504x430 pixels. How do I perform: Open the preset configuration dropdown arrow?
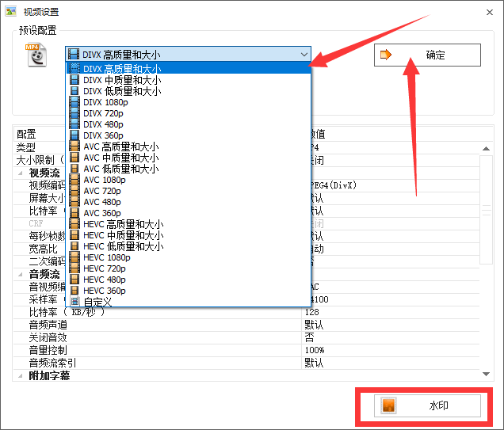pyautogui.click(x=304, y=55)
